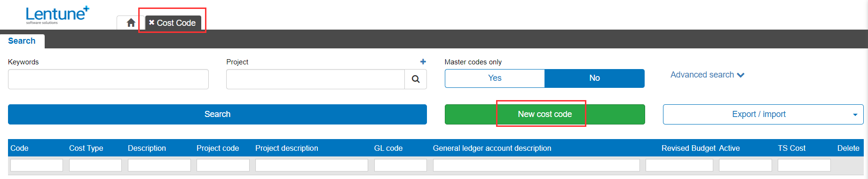Sort by the Cost Type header
Image resolution: width=868 pixels, height=179 pixels.
(x=86, y=148)
